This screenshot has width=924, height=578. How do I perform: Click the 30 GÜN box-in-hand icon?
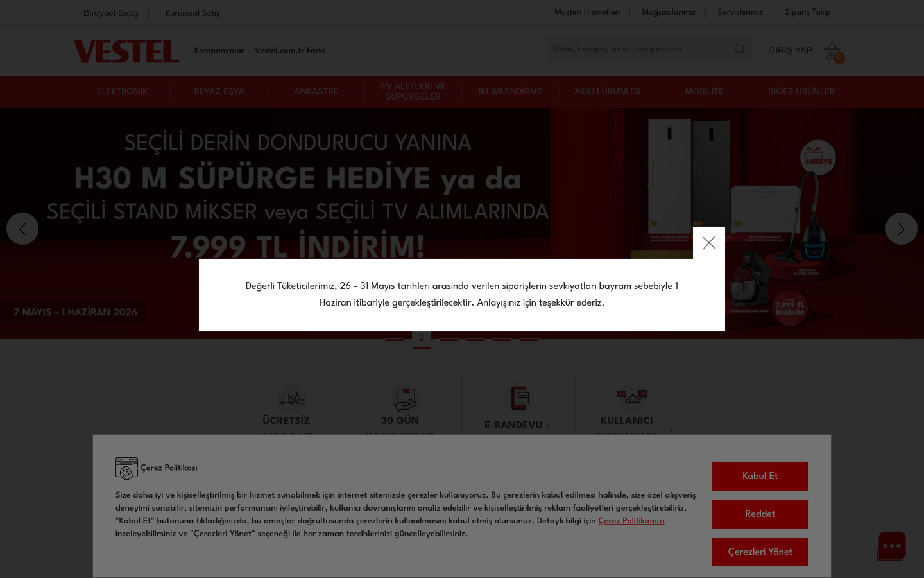[404, 399]
